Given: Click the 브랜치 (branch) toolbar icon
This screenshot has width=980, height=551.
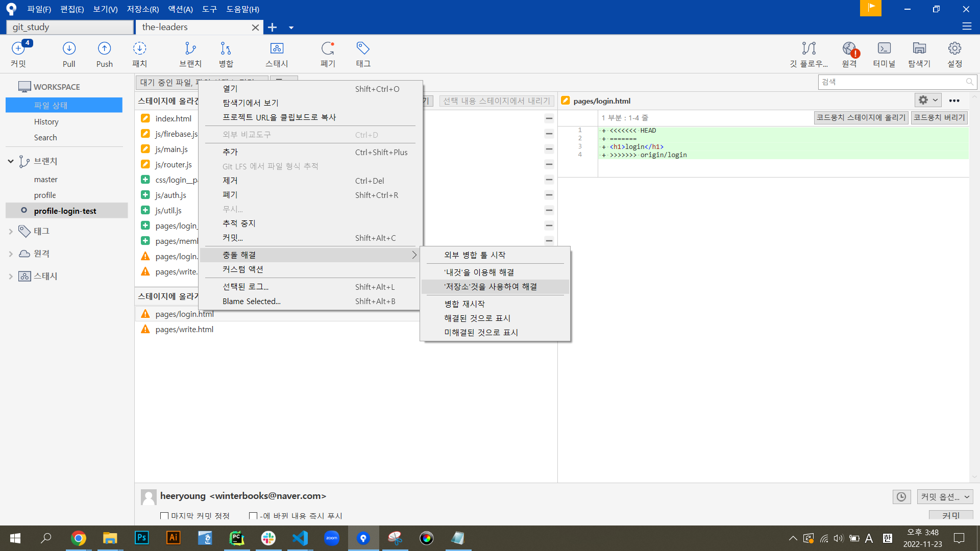Looking at the screenshot, I should click(x=190, y=54).
